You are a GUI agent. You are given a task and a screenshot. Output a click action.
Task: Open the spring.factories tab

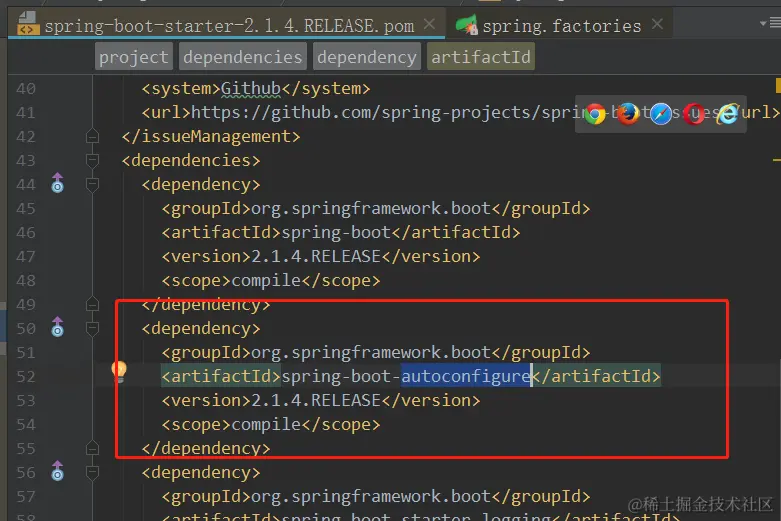(562, 25)
